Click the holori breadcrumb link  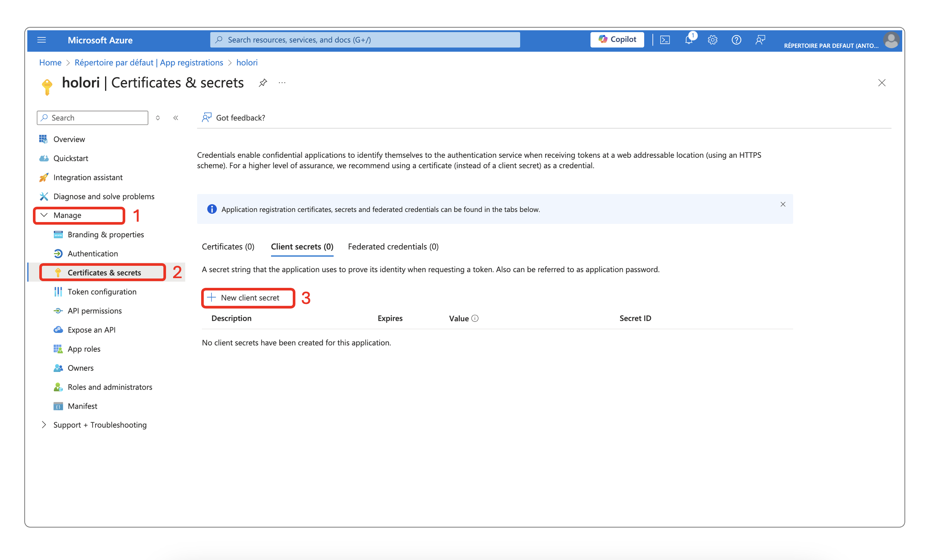pos(247,62)
